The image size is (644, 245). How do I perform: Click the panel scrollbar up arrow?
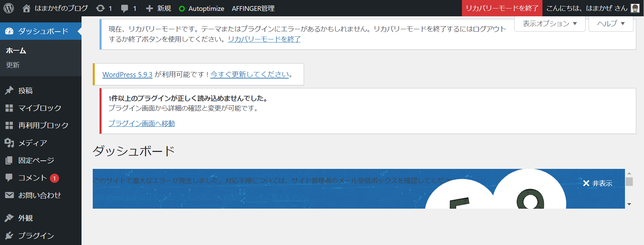[629, 173]
